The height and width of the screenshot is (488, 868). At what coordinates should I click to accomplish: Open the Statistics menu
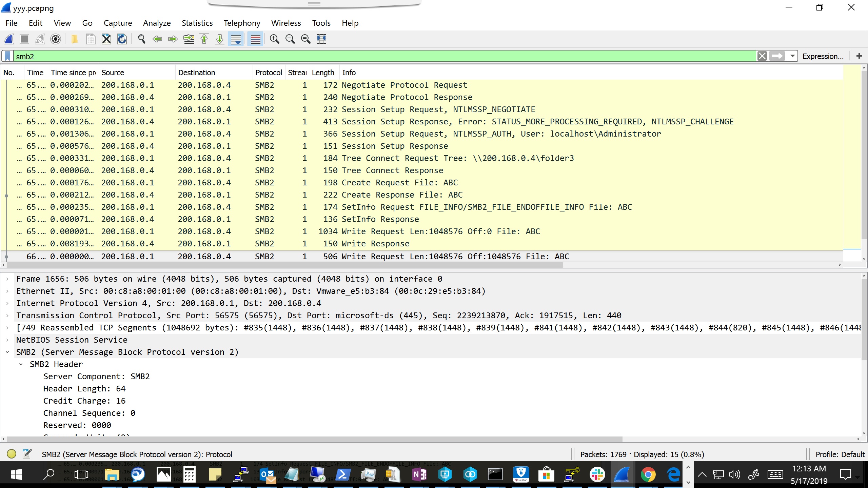click(197, 23)
